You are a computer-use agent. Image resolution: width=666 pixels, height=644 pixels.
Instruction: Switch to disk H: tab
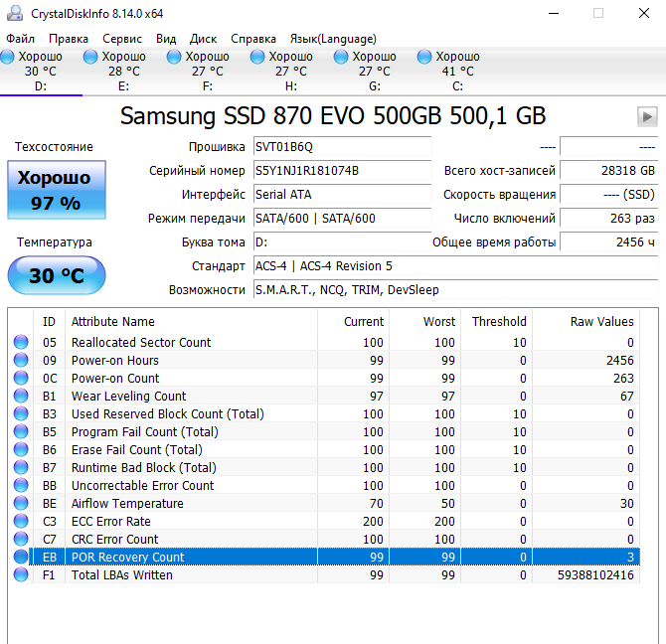tap(291, 72)
